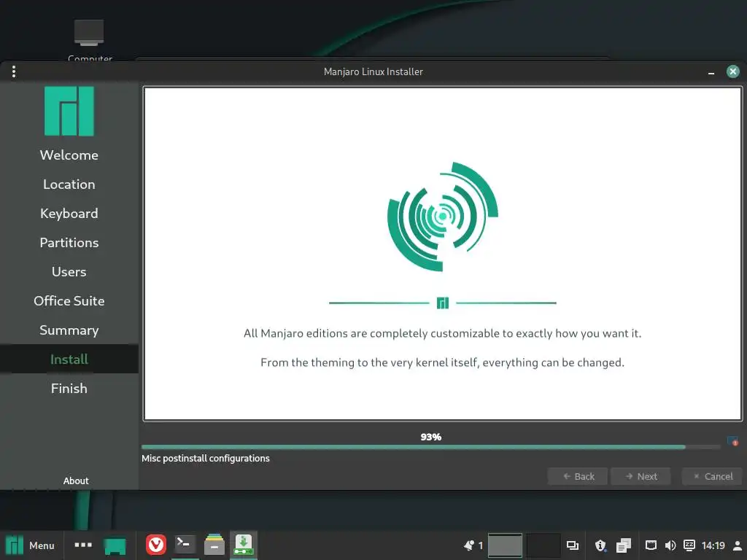Close the Manjaro Linux Installer window
The width and height of the screenshot is (747, 560).
(x=732, y=71)
